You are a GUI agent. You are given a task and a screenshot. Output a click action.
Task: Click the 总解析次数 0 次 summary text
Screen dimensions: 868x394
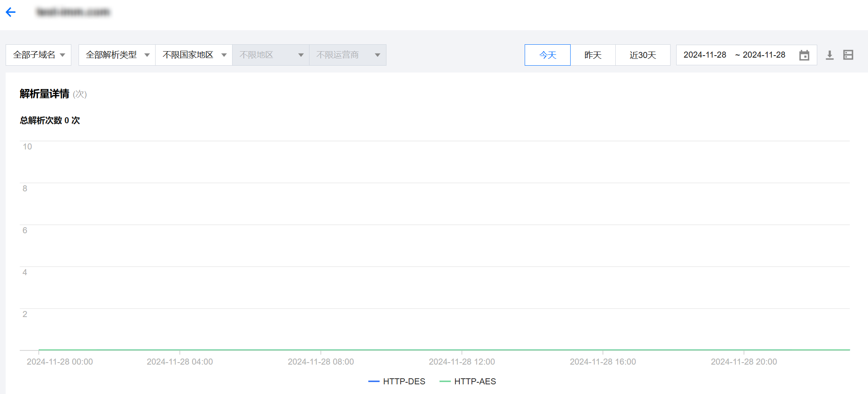[50, 120]
